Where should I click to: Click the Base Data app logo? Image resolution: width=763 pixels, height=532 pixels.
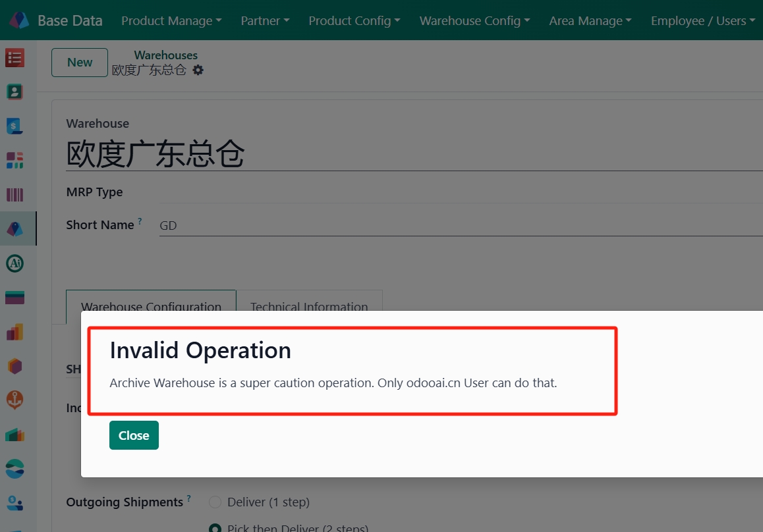coord(19,20)
